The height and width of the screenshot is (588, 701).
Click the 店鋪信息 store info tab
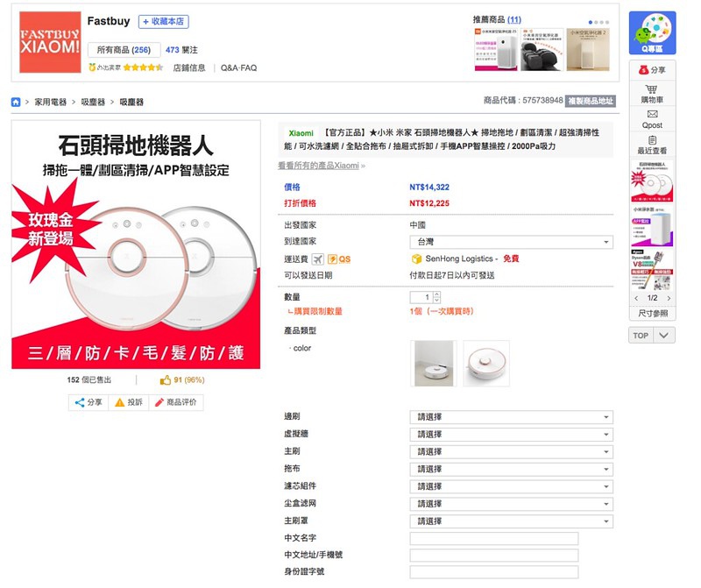coord(189,68)
